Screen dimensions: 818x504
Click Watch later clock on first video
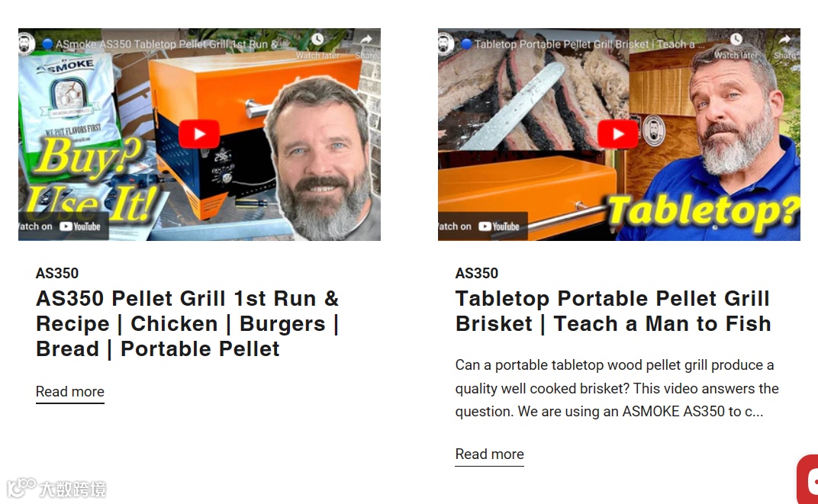point(317,40)
